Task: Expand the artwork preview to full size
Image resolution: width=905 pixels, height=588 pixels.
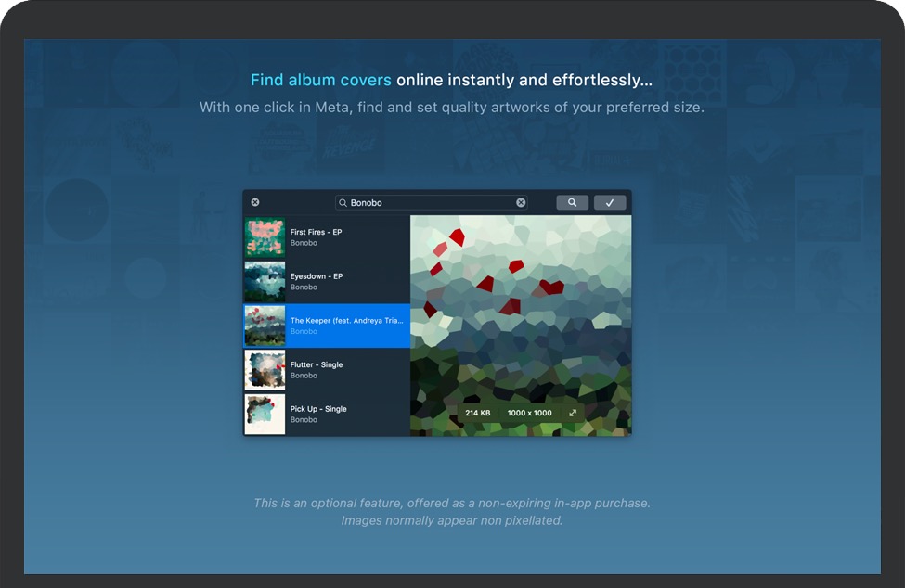Action: [x=573, y=413]
